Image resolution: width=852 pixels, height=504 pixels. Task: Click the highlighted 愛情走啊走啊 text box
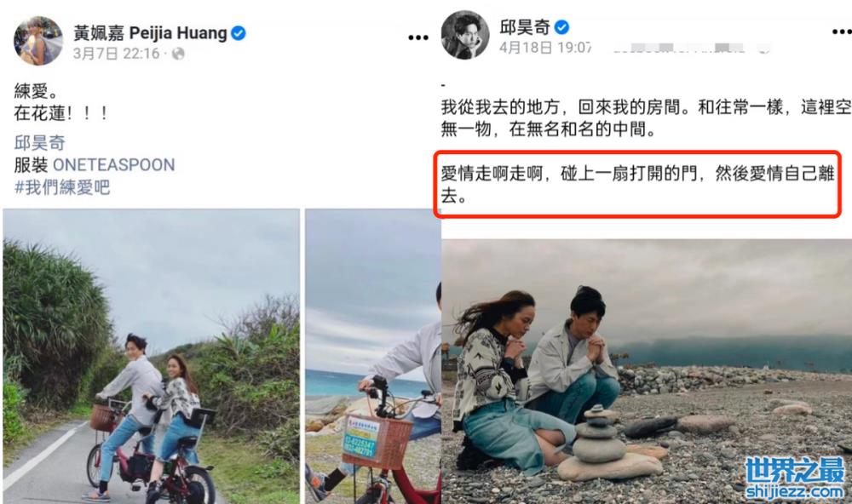pyautogui.click(x=638, y=185)
